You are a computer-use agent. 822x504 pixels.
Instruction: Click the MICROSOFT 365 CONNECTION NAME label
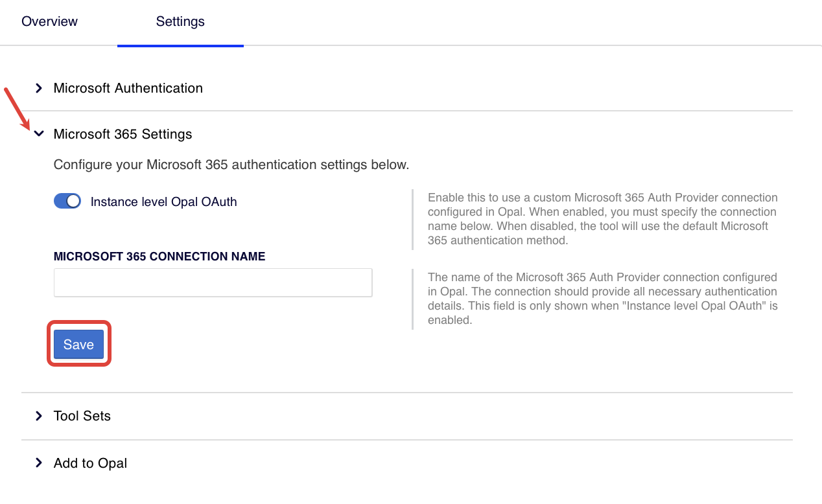pos(159,257)
